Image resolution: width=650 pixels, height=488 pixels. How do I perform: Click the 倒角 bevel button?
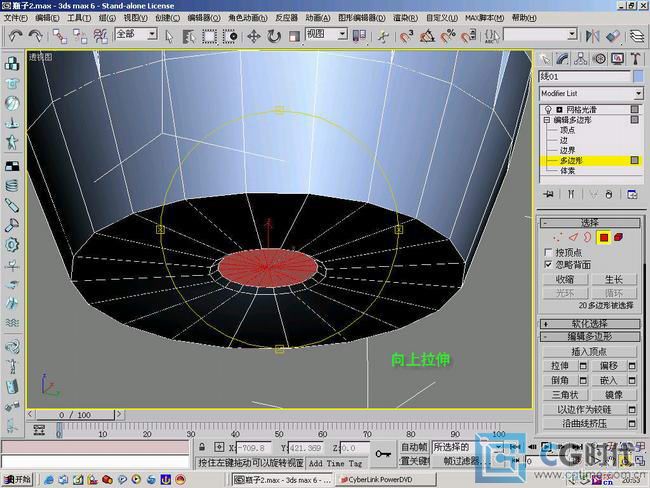click(560, 380)
